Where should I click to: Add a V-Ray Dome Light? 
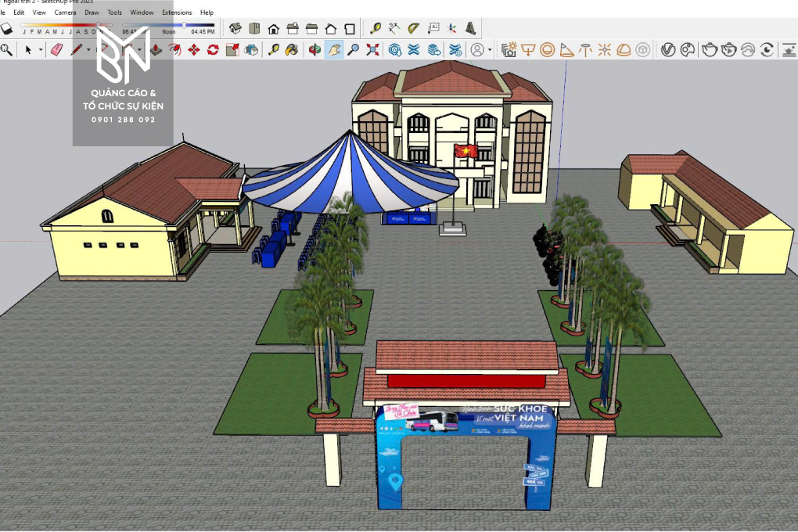[x=624, y=50]
